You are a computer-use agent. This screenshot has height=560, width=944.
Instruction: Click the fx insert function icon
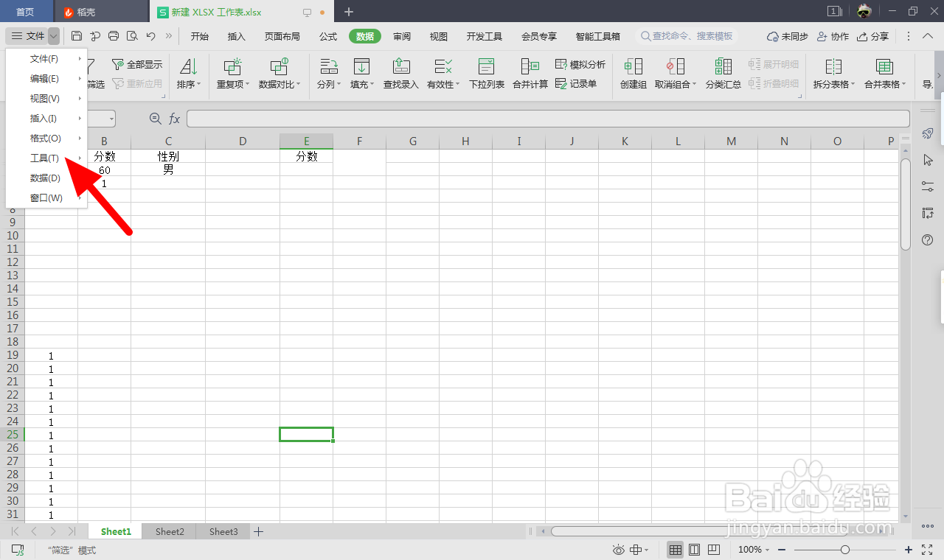[175, 119]
